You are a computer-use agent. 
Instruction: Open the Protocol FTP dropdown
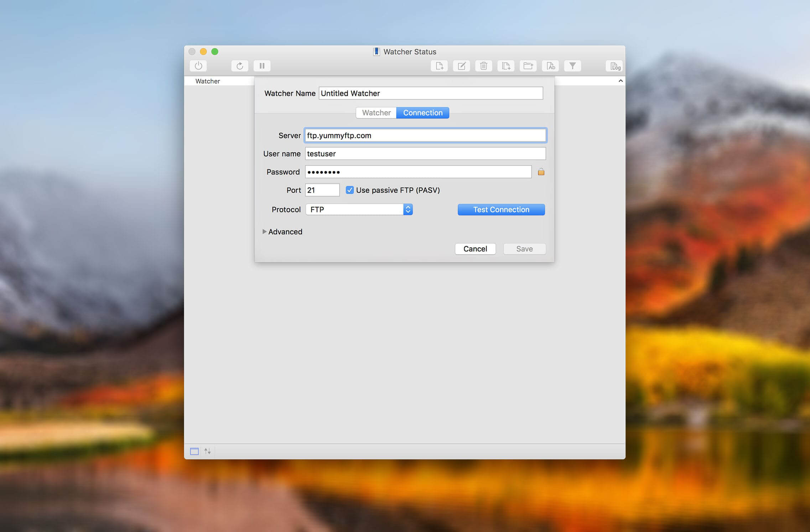tap(359, 209)
